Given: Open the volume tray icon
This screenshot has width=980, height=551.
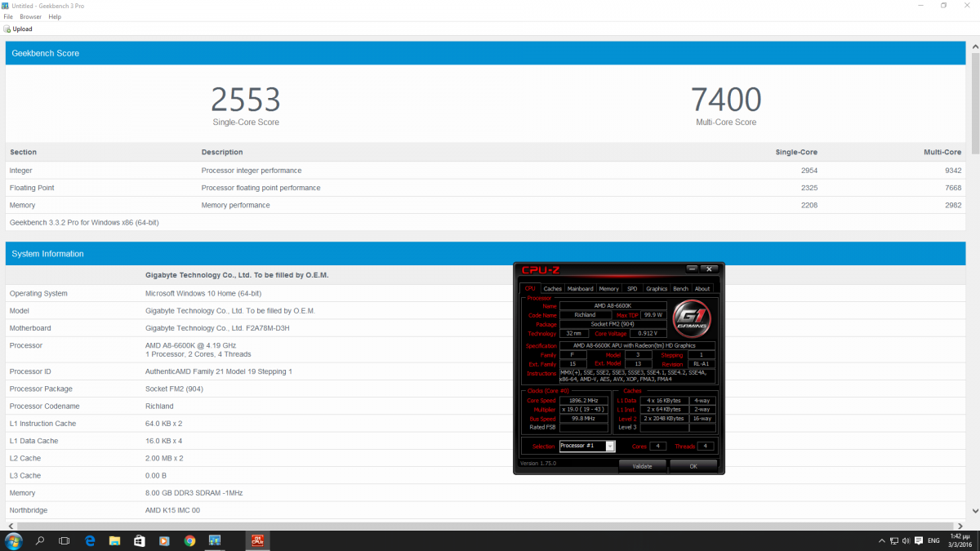Looking at the screenshot, I should 907,540.
